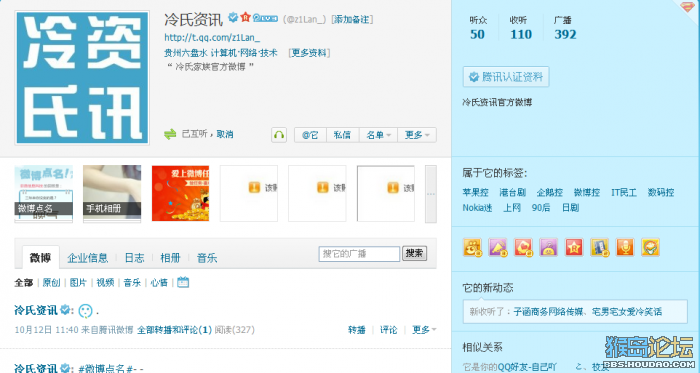Click the 添加备注 link
This screenshot has height=373, width=700.
[x=352, y=19]
